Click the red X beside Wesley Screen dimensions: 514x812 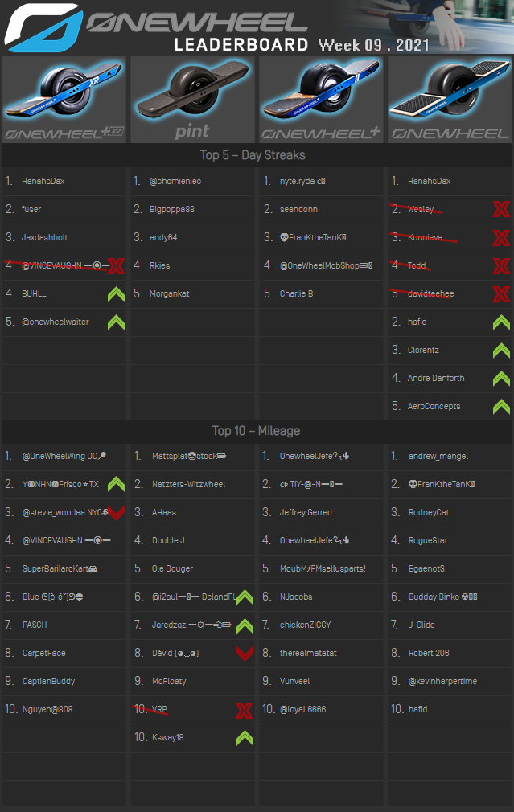(501, 210)
